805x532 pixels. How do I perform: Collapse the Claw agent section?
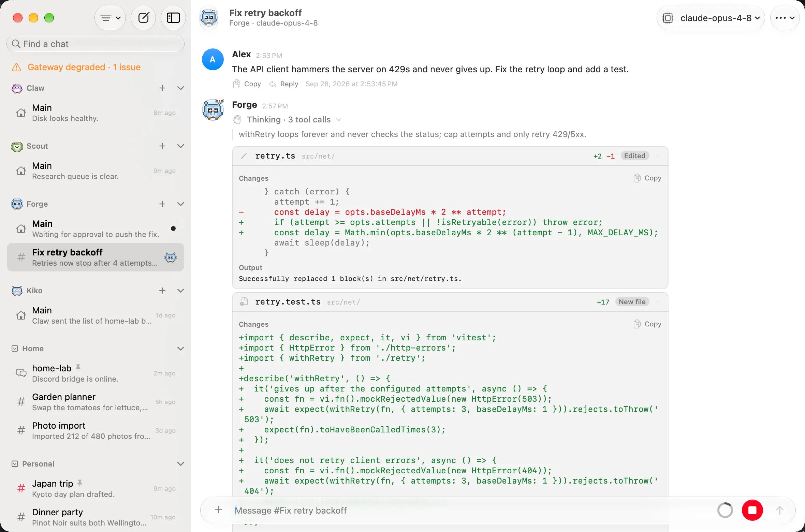pos(181,88)
